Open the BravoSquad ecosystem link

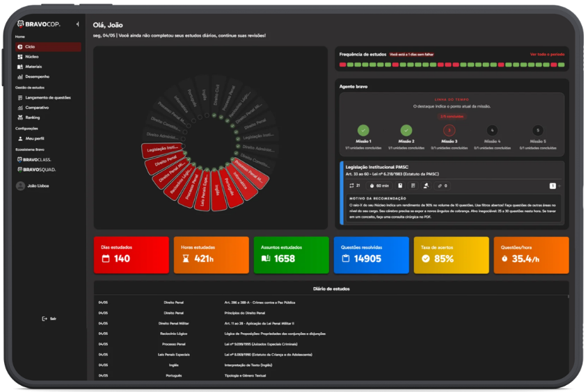[x=37, y=170]
